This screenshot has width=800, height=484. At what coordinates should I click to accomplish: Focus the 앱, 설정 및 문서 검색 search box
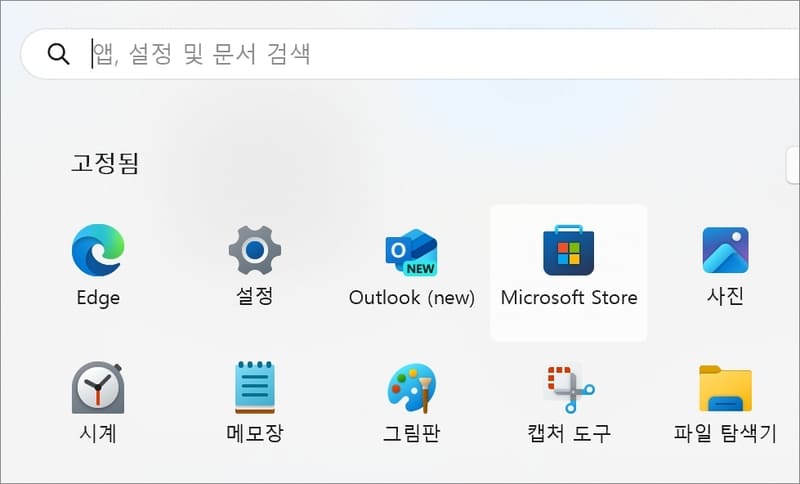410,54
